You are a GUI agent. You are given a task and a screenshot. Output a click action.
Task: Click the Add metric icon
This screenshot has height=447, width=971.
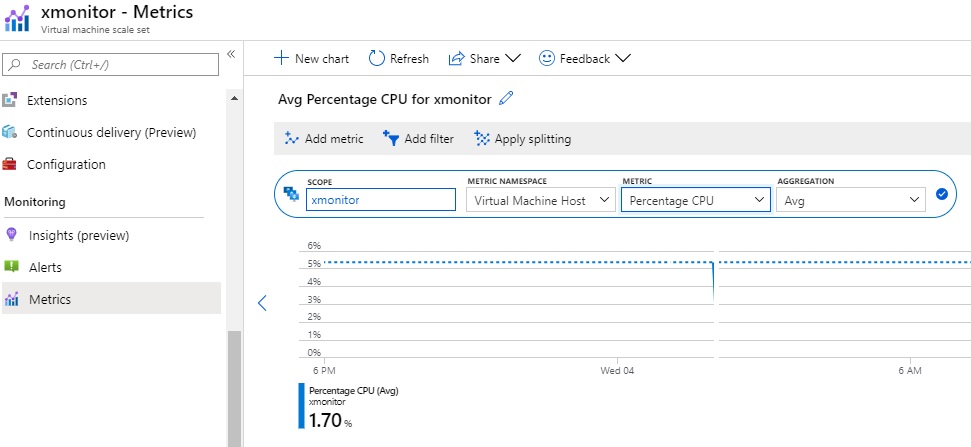coord(292,139)
